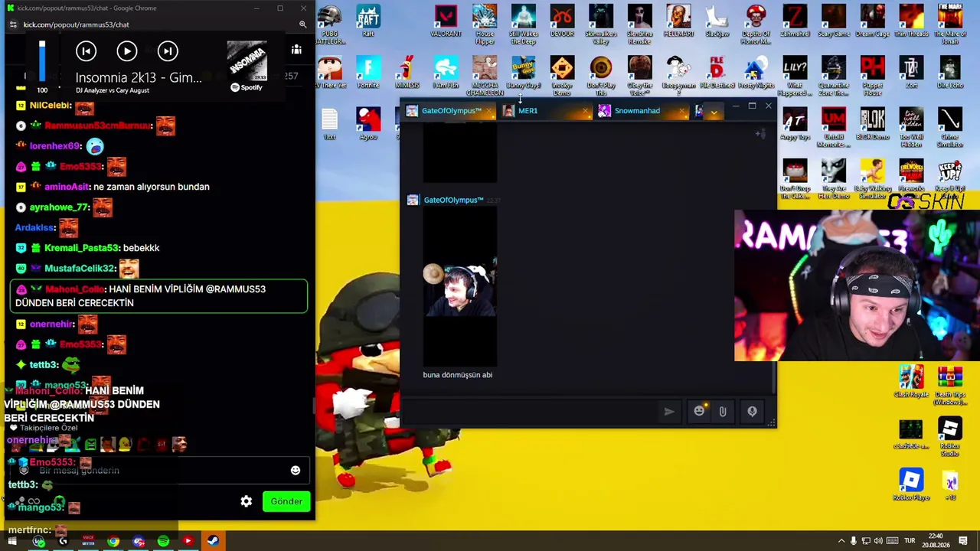Open the VALORANT desktop shortcut

coord(446,21)
